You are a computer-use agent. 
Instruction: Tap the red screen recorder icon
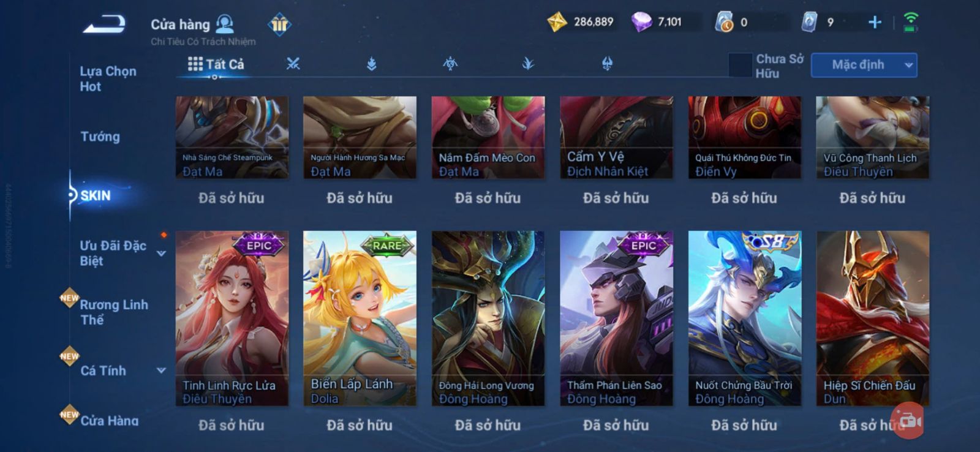908,421
